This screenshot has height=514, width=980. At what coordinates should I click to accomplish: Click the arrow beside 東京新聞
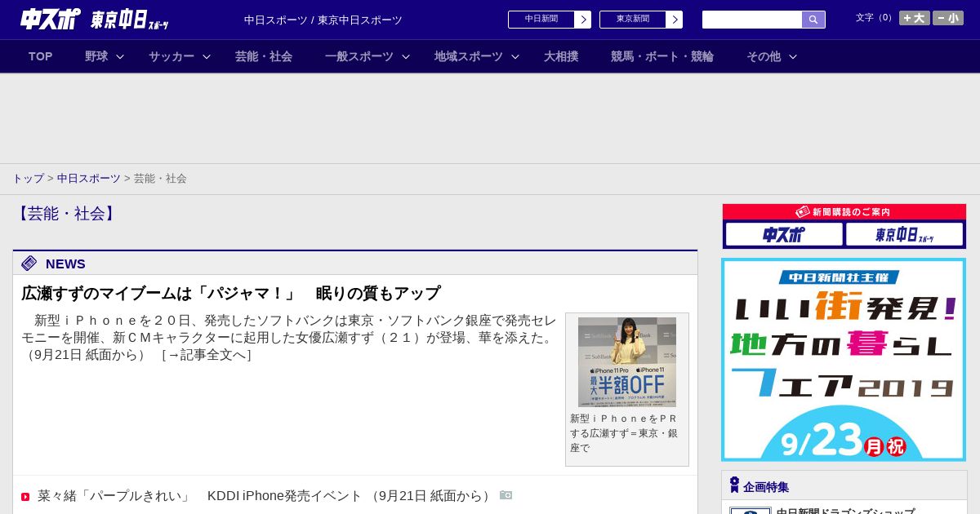pyautogui.click(x=675, y=20)
